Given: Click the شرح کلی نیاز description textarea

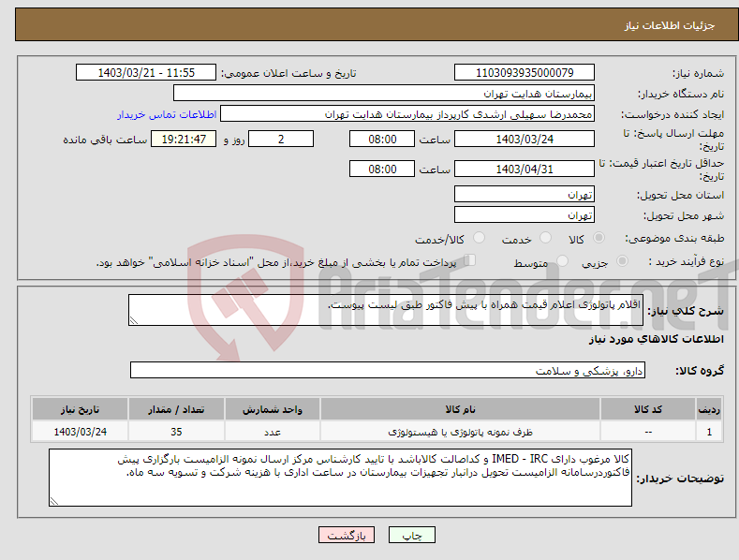Looking at the screenshot, I should (x=386, y=310).
